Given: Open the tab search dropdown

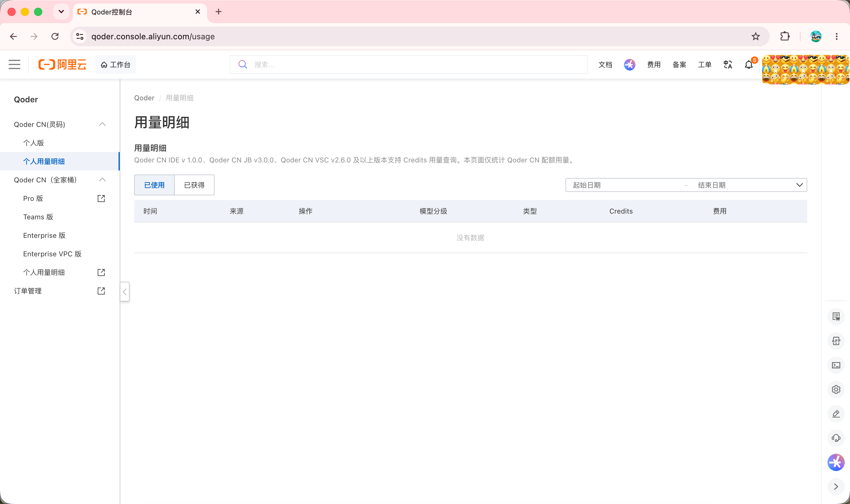Looking at the screenshot, I should pyautogui.click(x=61, y=12).
